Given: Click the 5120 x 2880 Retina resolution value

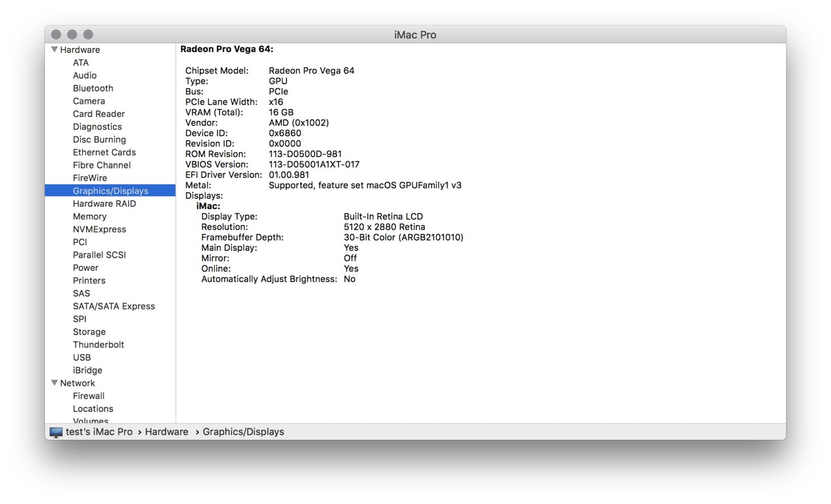Looking at the screenshot, I should 384,227.
